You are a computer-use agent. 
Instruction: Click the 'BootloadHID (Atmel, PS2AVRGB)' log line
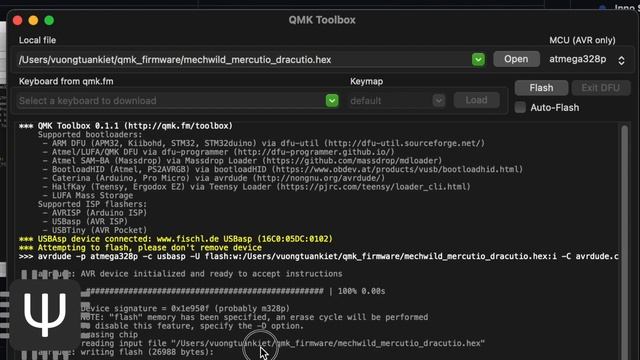(282, 169)
